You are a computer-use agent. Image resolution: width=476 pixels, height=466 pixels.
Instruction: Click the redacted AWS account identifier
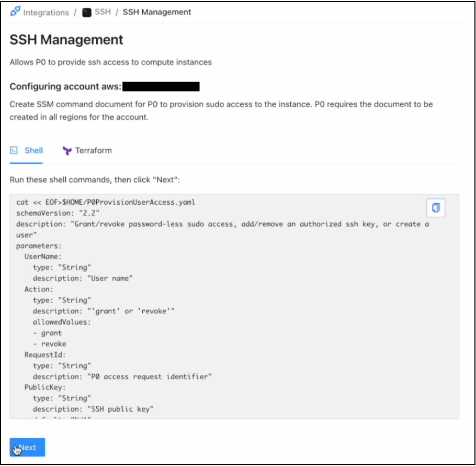tap(161, 86)
